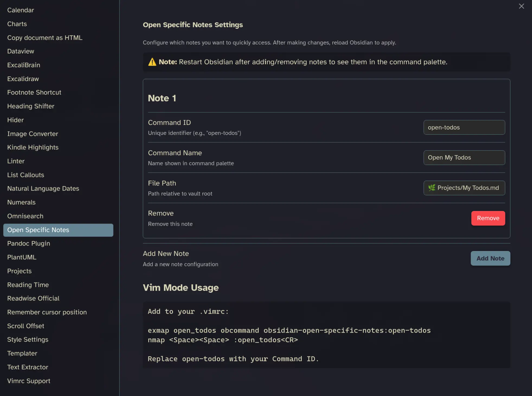Focus the Command ID input field
The image size is (532, 396).
point(464,127)
